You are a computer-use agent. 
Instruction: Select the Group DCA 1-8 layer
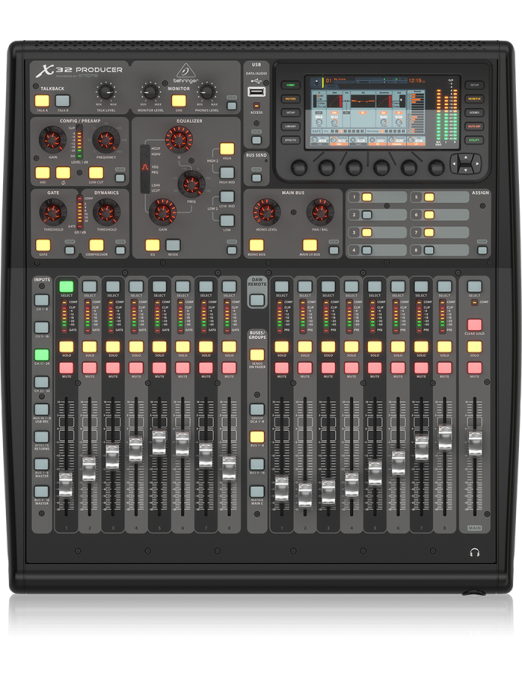coord(257,409)
